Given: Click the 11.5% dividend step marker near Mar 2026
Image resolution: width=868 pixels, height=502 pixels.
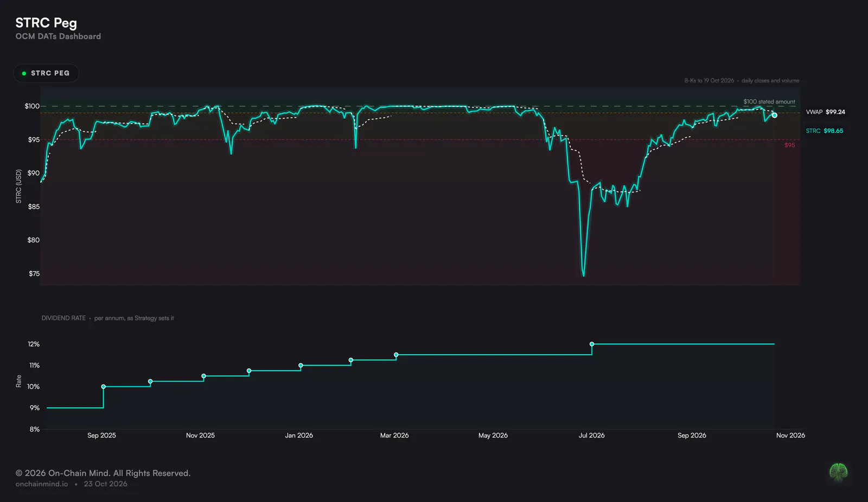Looking at the screenshot, I should coord(396,355).
